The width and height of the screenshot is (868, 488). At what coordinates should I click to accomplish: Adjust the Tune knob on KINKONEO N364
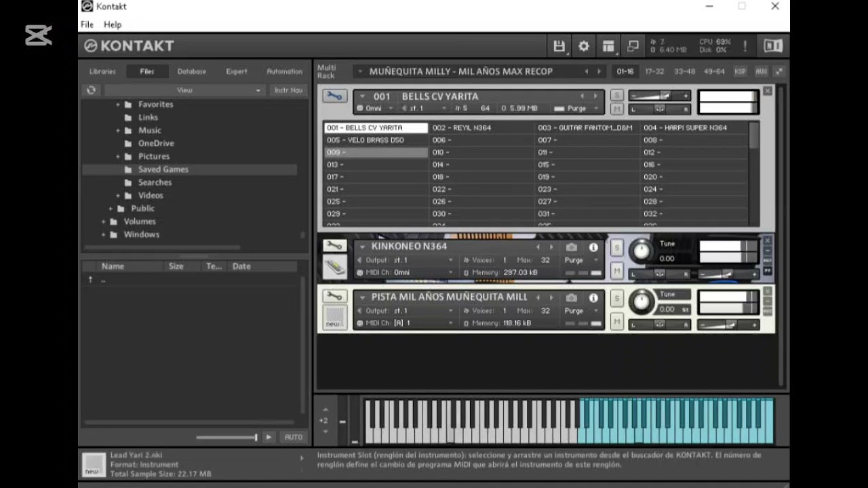[640, 251]
